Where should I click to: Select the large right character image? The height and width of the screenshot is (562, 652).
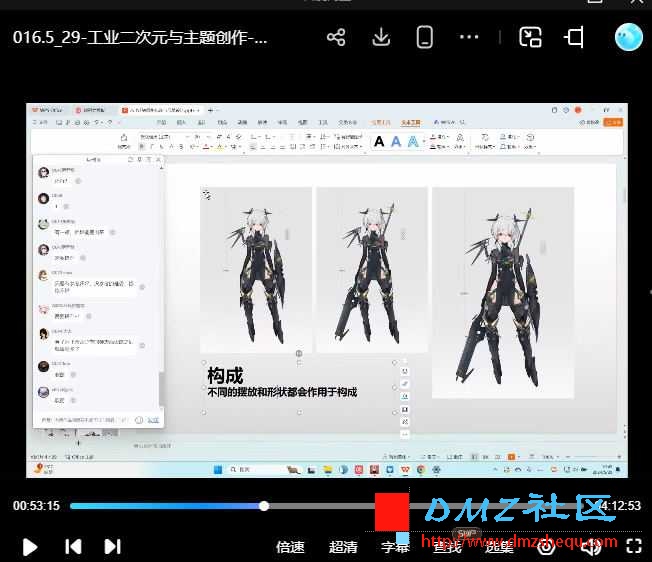pos(503,293)
